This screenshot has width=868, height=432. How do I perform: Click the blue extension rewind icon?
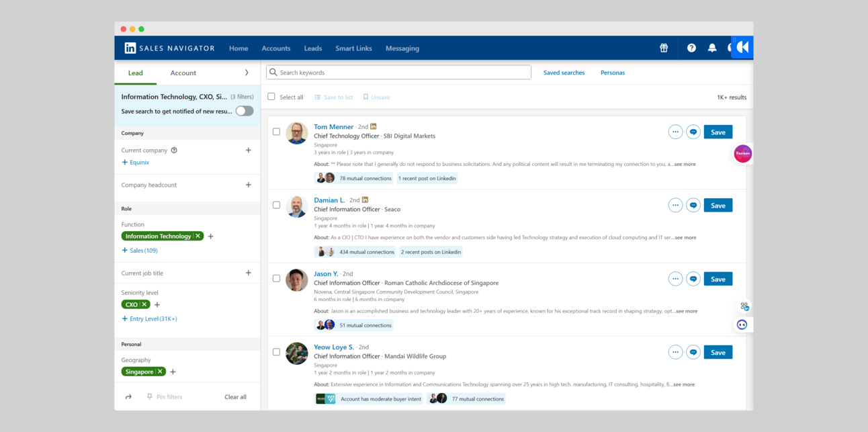(x=742, y=47)
